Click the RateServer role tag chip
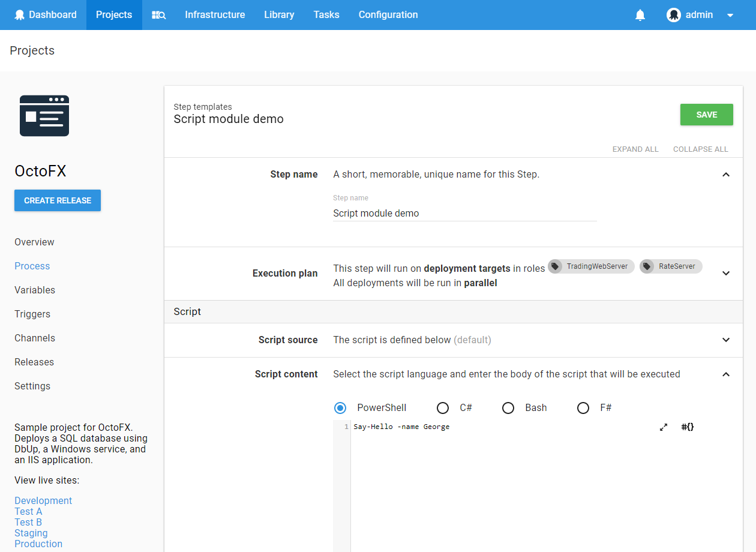The image size is (756, 552). coord(671,266)
